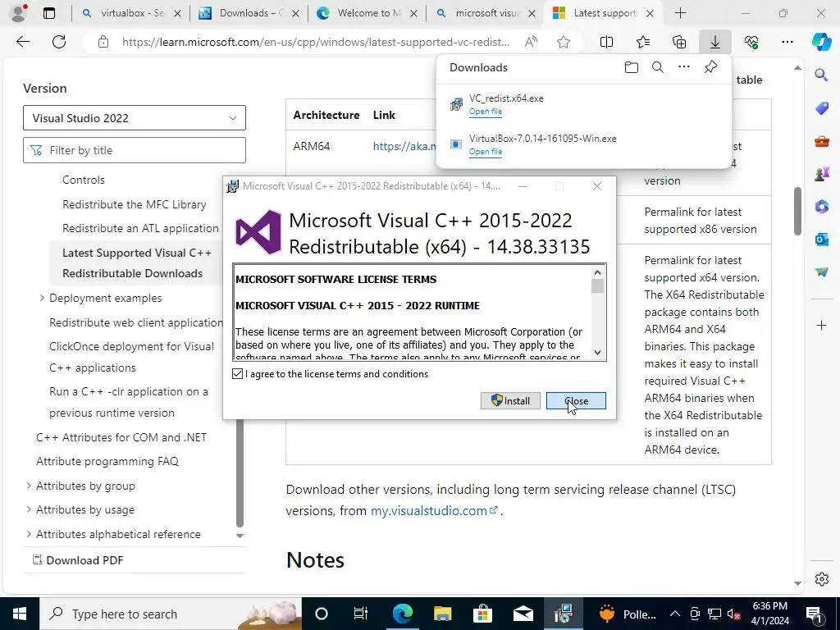Screen dimensions: 840x630
Task: Click the taskbar search box
Action: [x=171, y=614]
